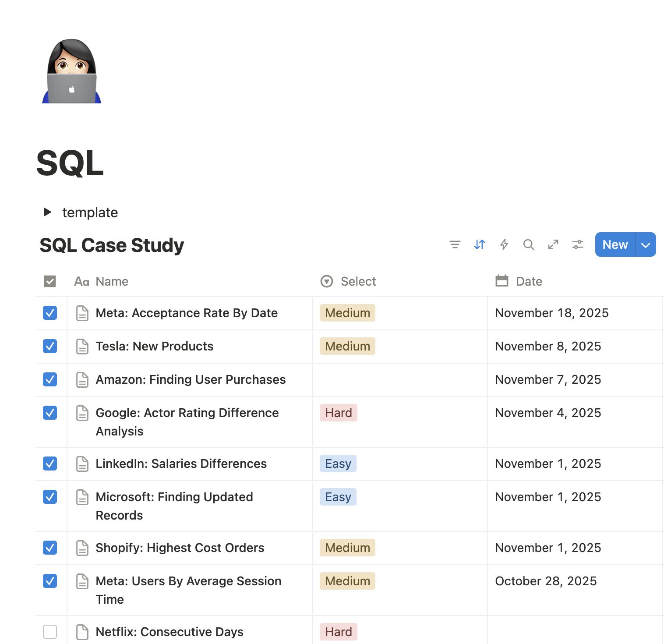The image size is (664, 644).
Task: Open the New button dropdown chevron
Action: point(645,244)
